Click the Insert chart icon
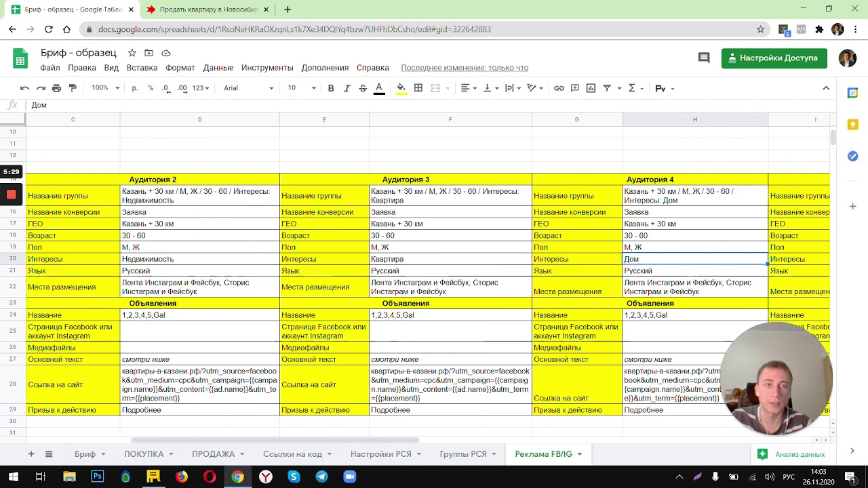Screen dimensions: 868x488 pyautogui.click(x=591, y=88)
